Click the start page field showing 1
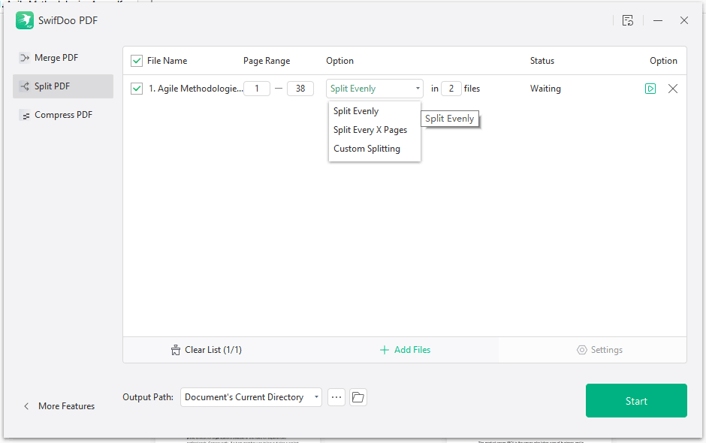 pyautogui.click(x=257, y=89)
